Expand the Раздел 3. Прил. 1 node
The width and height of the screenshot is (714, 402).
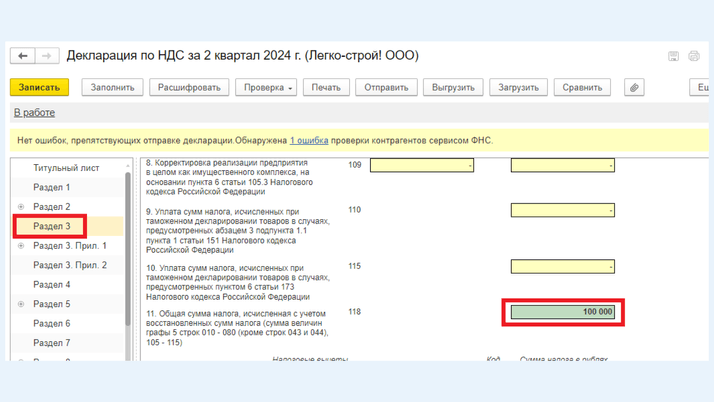[21, 246]
